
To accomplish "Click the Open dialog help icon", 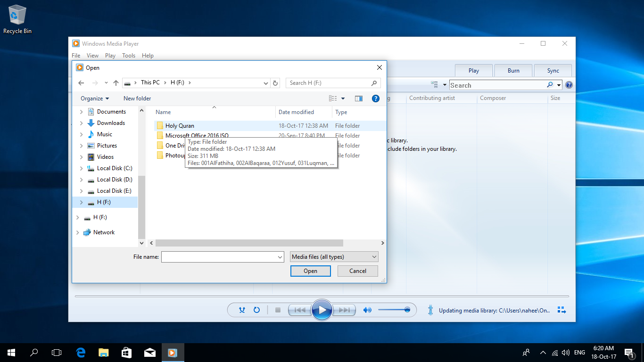I will [376, 99].
